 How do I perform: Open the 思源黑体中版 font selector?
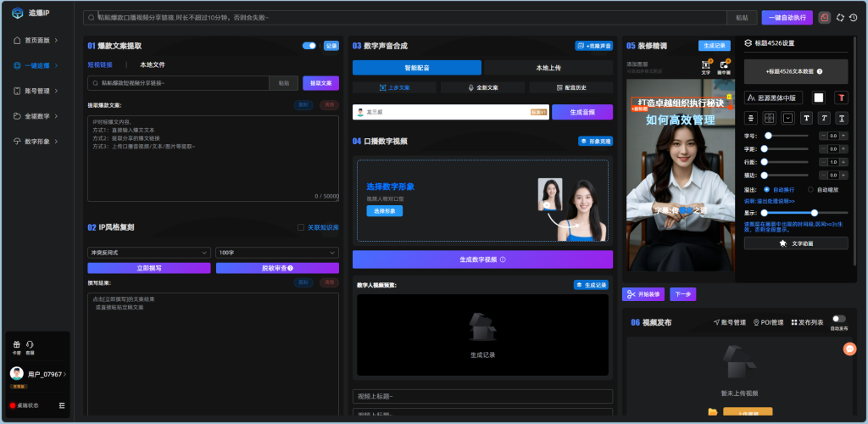pyautogui.click(x=773, y=98)
